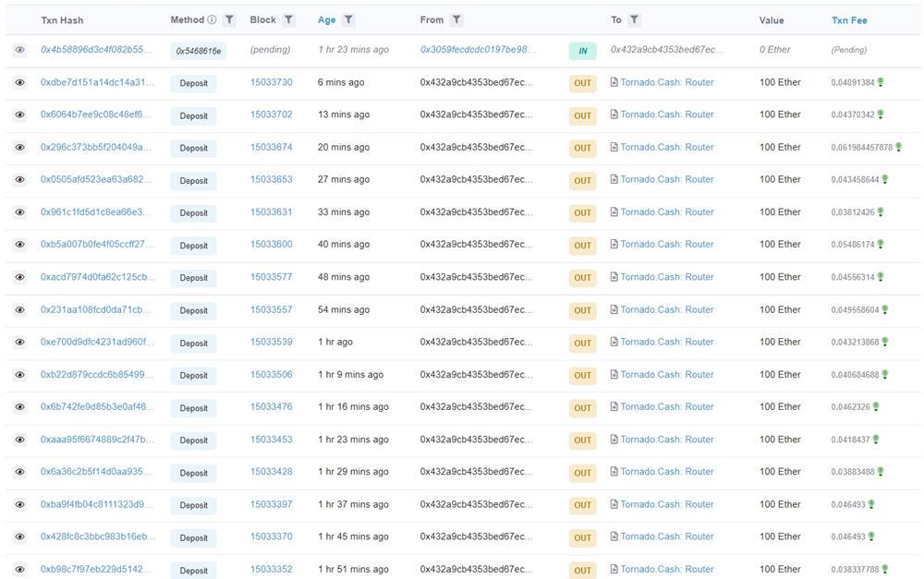The image size is (924, 579).
Task: Open block 15033453
Action: 271,440
